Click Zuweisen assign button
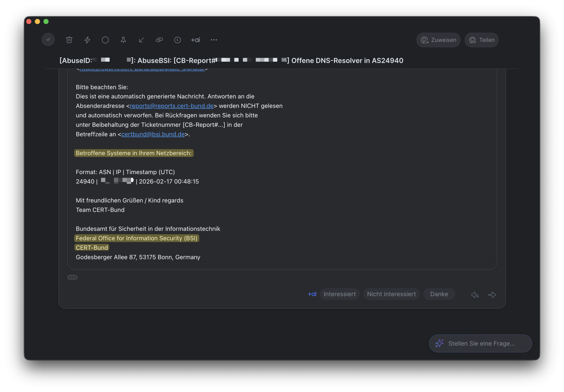The width and height of the screenshot is (564, 392). [x=438, y=40]
